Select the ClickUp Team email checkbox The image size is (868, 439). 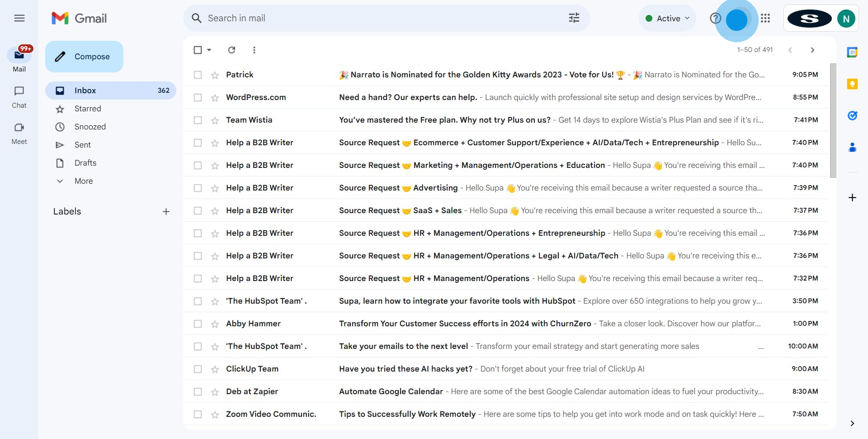tap(198, 369)
